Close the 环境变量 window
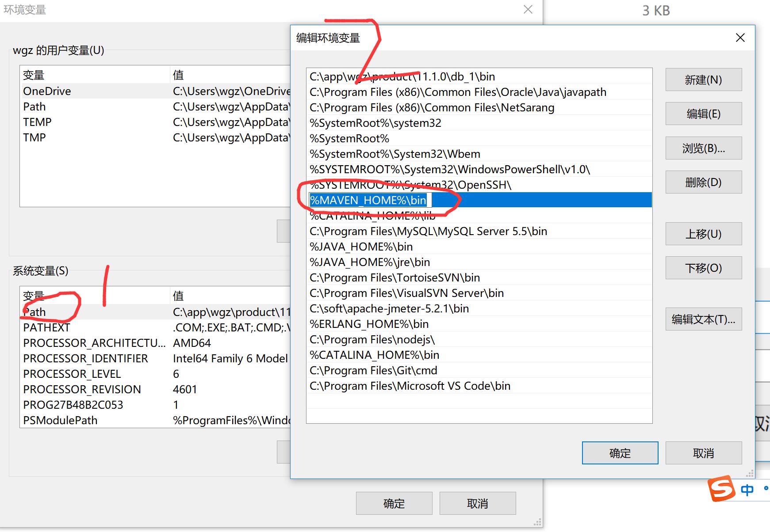 (528, 10)
